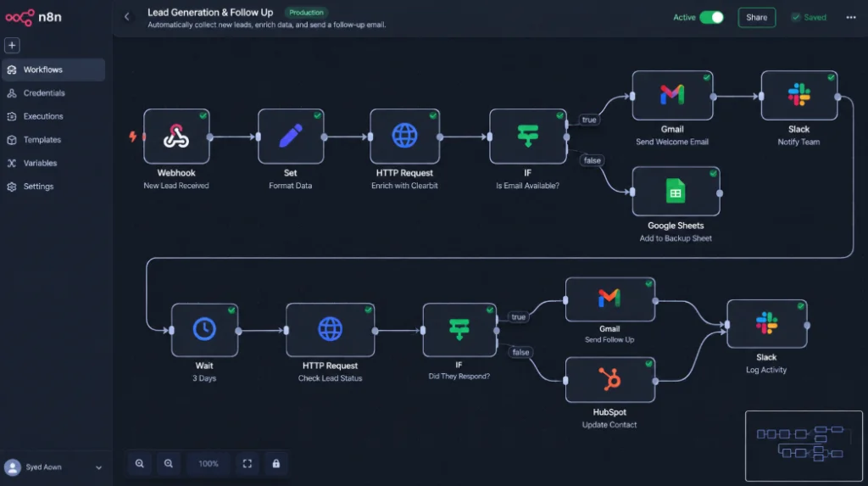The height and width of the screenshot is (486, 868).
Task: Open the HTTP Request Check Lead Status node
Action: tap(330, 330)
